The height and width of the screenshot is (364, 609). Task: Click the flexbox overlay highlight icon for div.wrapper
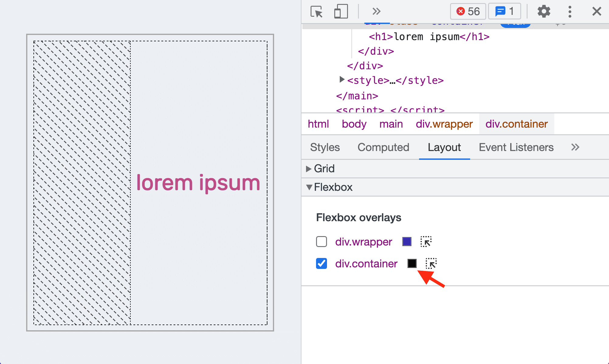click(x=426, y=242)
